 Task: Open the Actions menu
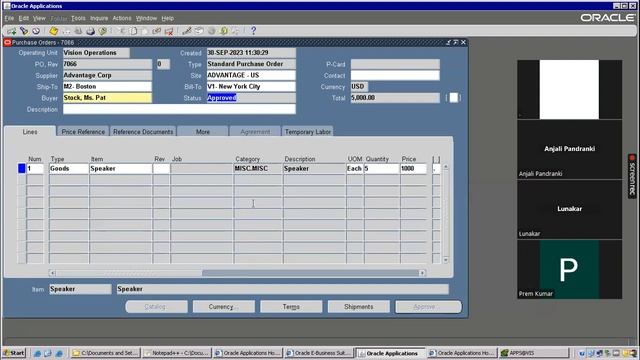[122, 18]
